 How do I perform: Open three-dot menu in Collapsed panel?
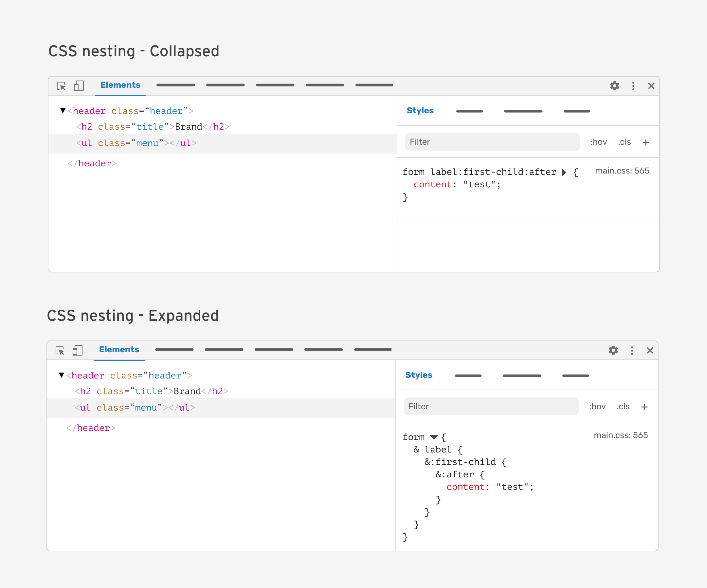click(633, 86)
